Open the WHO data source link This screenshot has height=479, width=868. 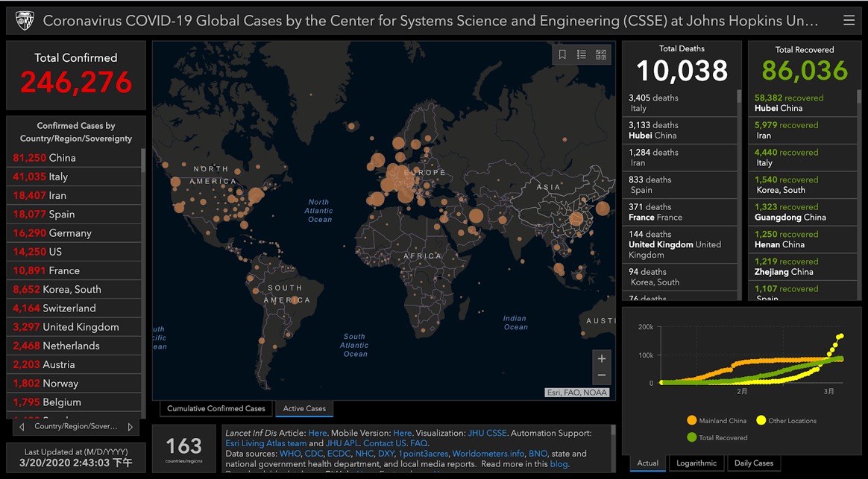click(x=290, y=454)
